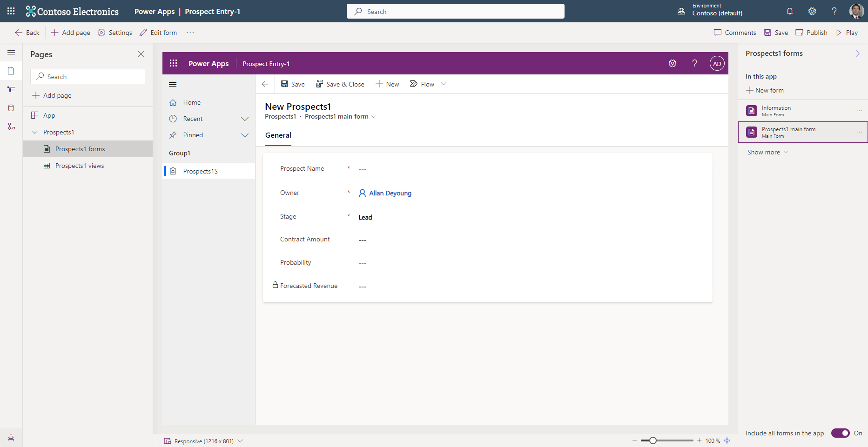
Task: Go back using the form's back arrow
Action: coord(265,84)
